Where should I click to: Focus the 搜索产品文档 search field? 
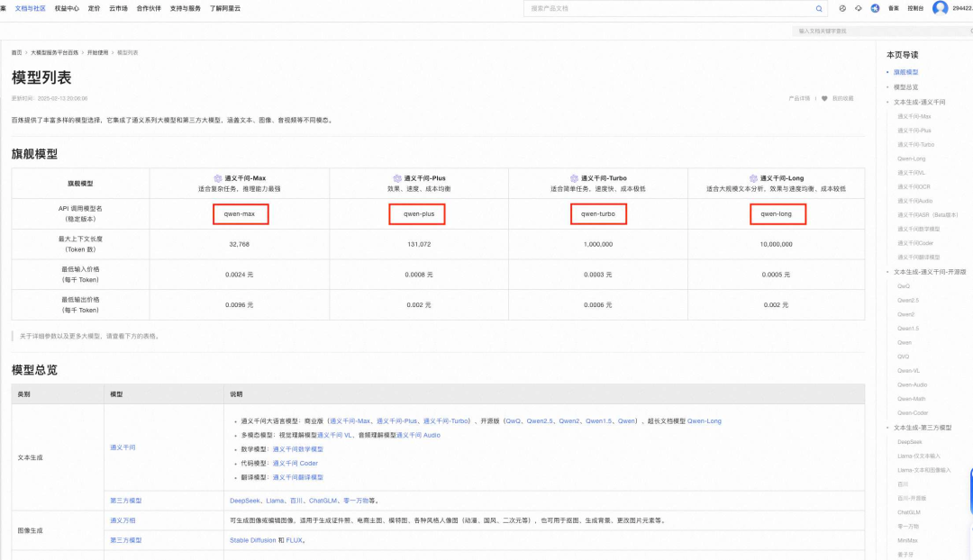[677, 9]
